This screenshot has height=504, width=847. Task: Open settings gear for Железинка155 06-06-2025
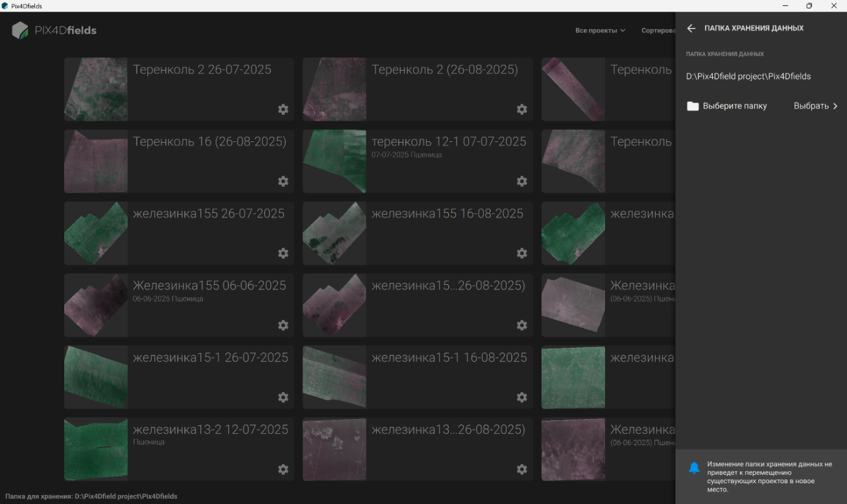click(283, 326)
